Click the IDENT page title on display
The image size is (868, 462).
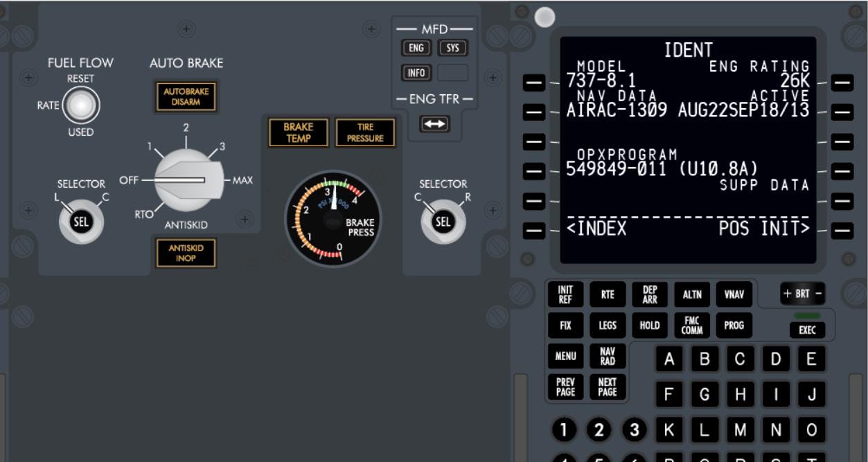[688, 50]
